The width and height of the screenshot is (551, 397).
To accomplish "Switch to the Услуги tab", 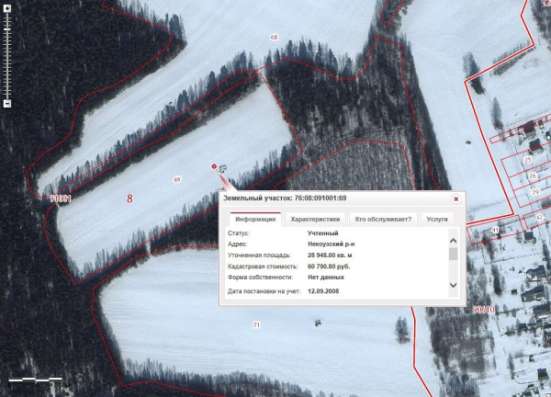I will tap(437, 219).
